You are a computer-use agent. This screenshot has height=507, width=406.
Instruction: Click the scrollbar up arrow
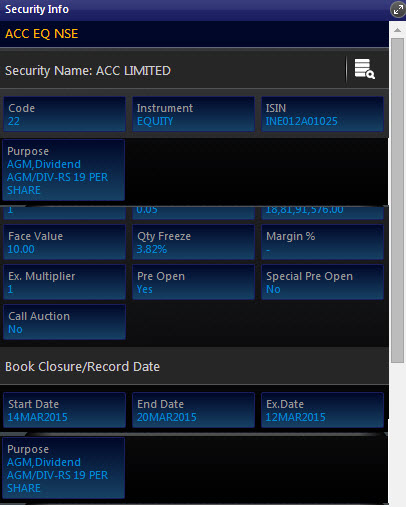tap(397, 30)
